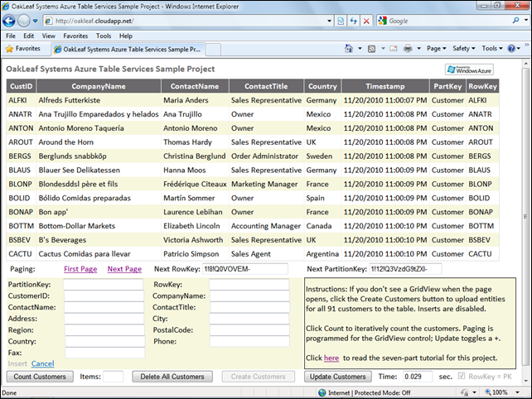Click the Home page icon
Viewport: 532px width, 399px height.
point(349,49)
